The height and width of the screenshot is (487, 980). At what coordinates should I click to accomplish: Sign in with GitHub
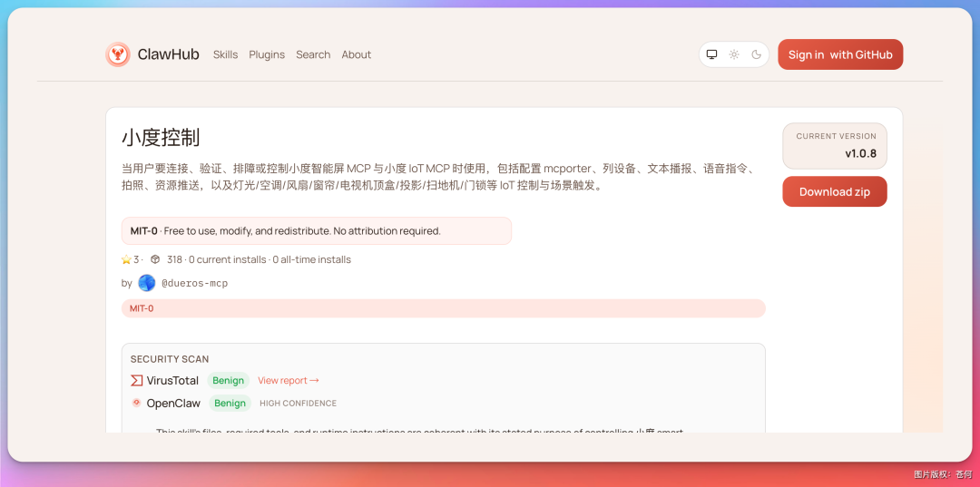(840, 54)
